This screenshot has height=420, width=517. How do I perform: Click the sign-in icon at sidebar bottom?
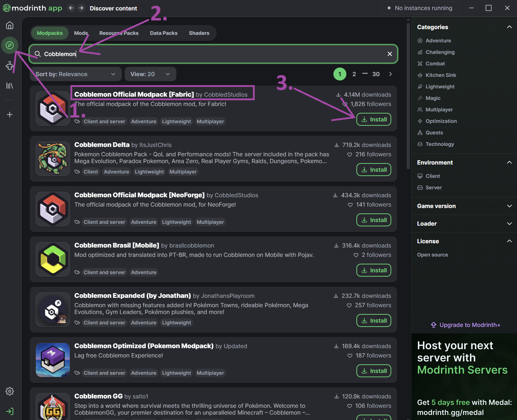click(x=10, y=411)
